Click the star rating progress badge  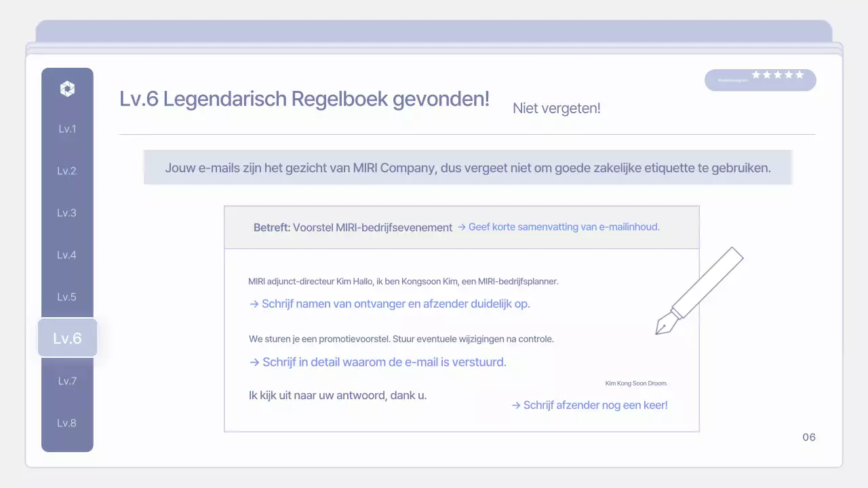coord(760,79)
